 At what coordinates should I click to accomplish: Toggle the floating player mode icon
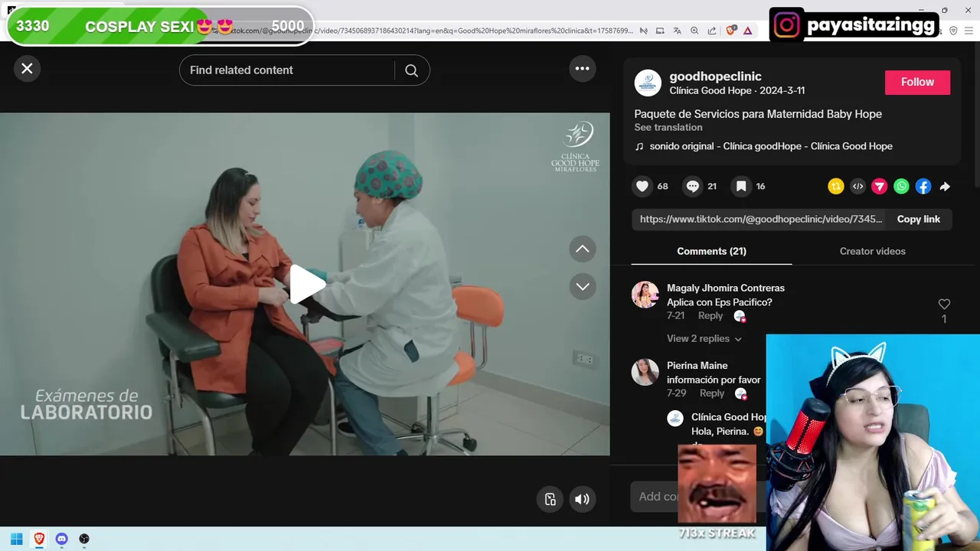coord(550,499)
